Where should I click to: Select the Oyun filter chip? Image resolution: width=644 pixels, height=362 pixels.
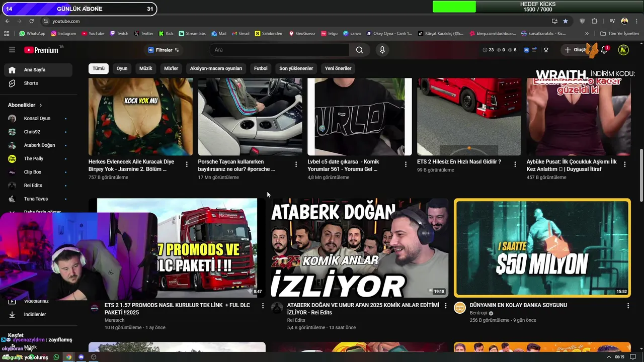pyautogui.click(x=122, y=68)
